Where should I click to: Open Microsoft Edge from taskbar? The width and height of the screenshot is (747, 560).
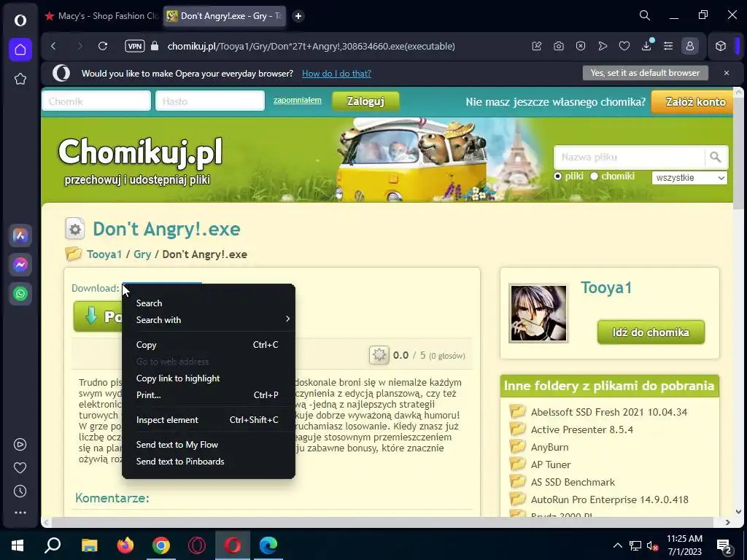(x=268, y=545)
